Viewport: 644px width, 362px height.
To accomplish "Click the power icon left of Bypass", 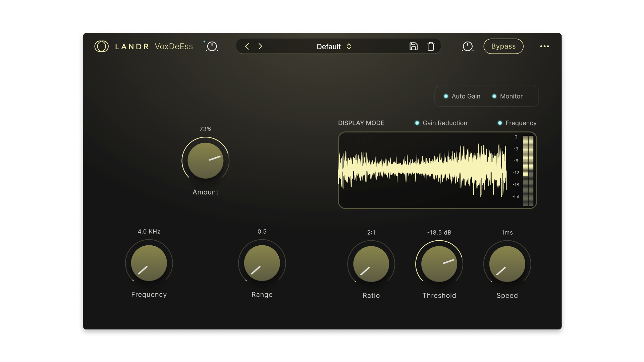I will 468,46.
